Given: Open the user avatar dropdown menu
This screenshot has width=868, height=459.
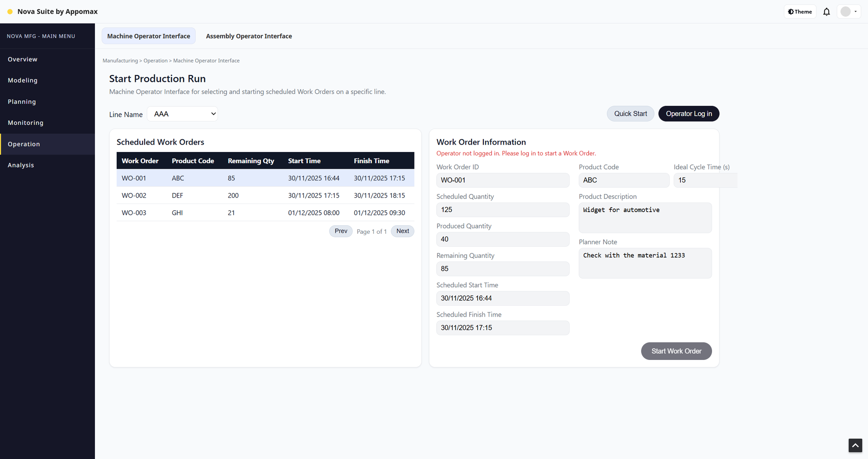Looking at the screenshot, I should point(849,12).
